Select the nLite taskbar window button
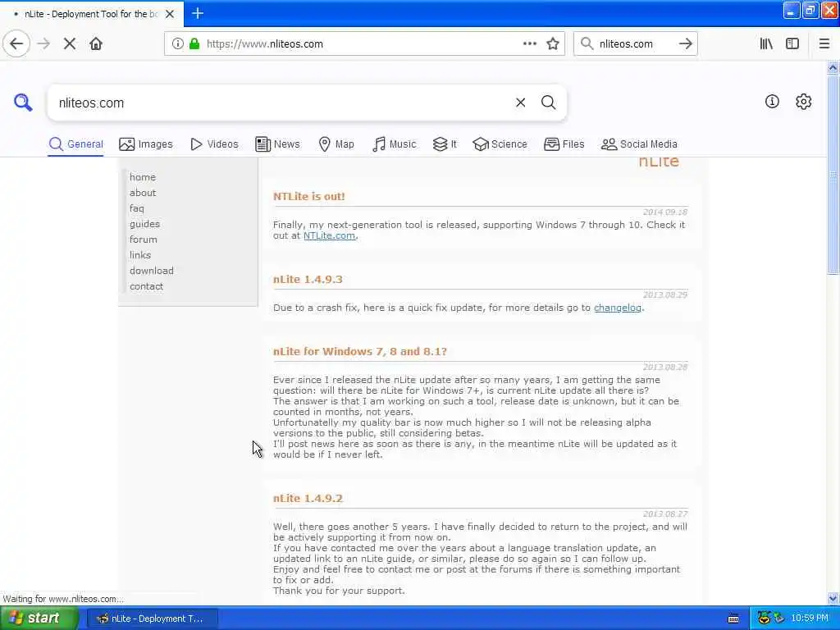 click(153, 619)
